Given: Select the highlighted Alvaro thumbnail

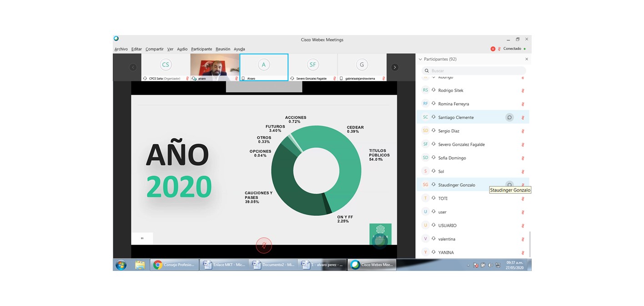Looking at the screenshot, I should point(264,67).
